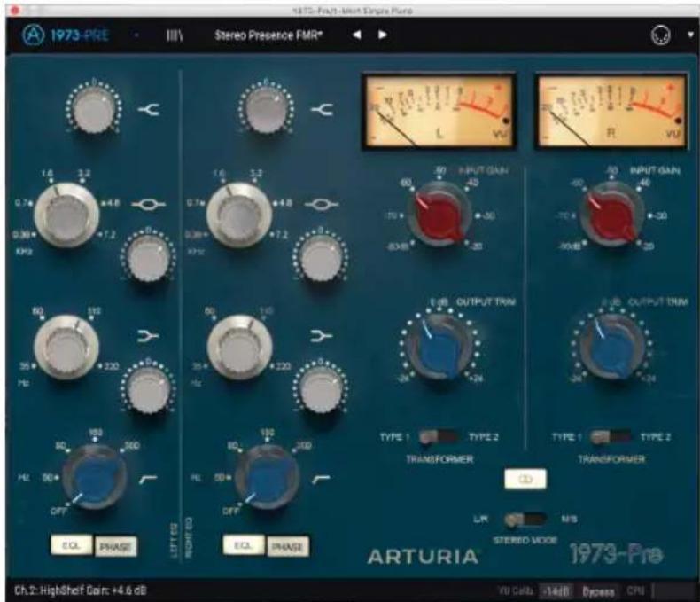Click the right channel blue Output Trim knob
700x602 pixels.
click(612, 348)
